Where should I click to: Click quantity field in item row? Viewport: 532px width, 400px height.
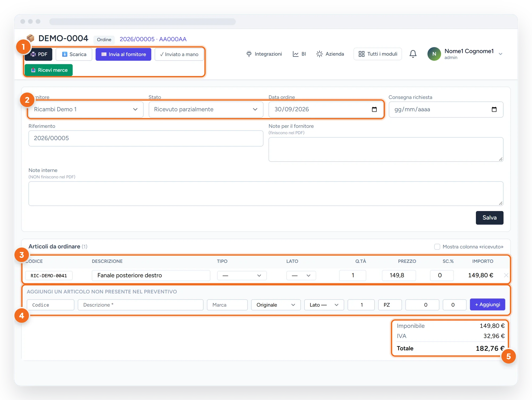352,276
